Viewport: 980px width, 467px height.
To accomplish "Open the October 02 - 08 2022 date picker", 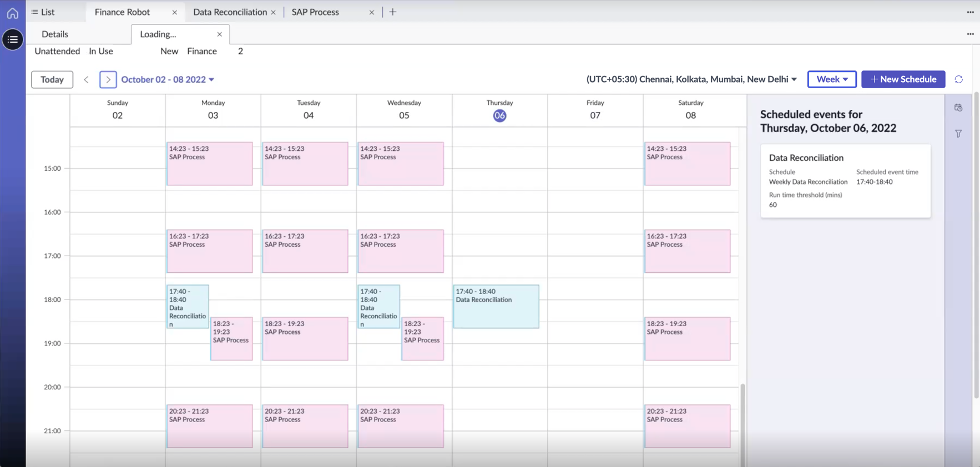I will (168, 79).
